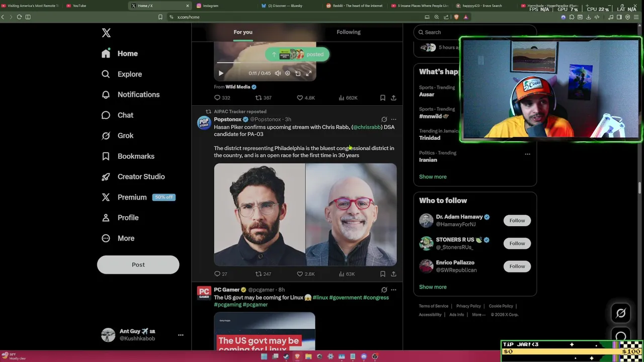The width and height of the screenshot is (644, 362).
Task: Share the Popstonox post
Action: pyautogui.click(x=393, y=274)
